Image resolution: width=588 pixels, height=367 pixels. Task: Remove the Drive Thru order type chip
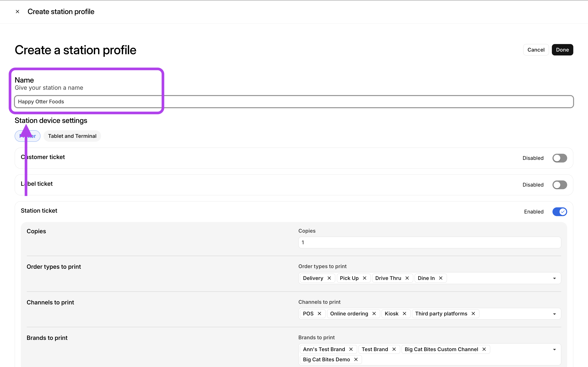(x=407, y=278)
